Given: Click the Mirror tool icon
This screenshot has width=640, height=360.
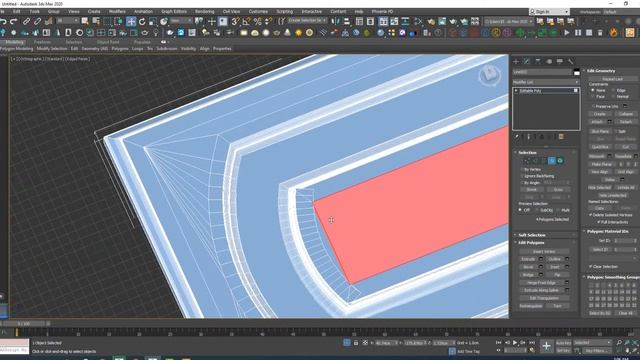Looking at the screenshot, I should point(336,21).
